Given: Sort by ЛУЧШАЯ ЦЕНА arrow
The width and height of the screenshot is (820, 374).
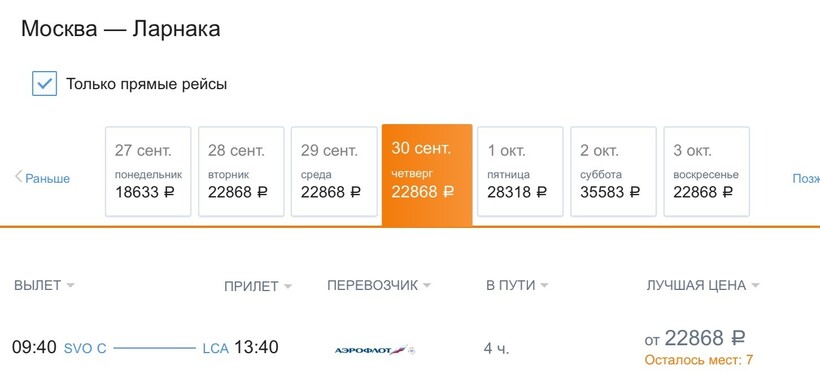Looking at the screenshot, I should pos(755,286).
